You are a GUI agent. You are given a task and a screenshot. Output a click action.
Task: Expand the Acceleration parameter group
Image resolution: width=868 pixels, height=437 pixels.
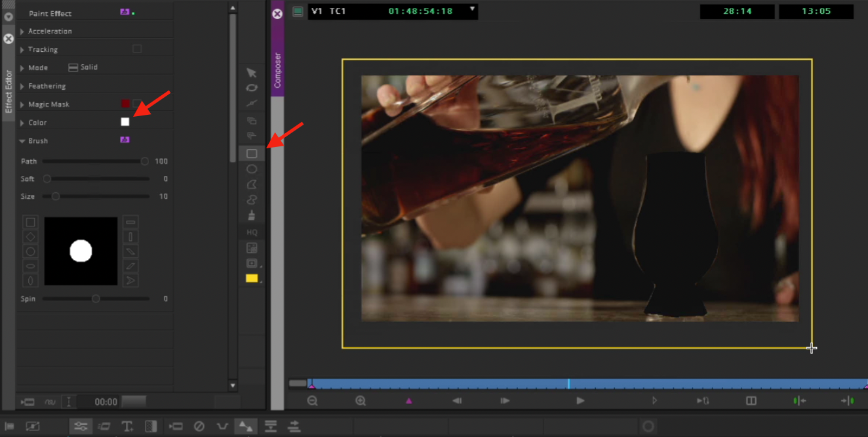(22, 31)
